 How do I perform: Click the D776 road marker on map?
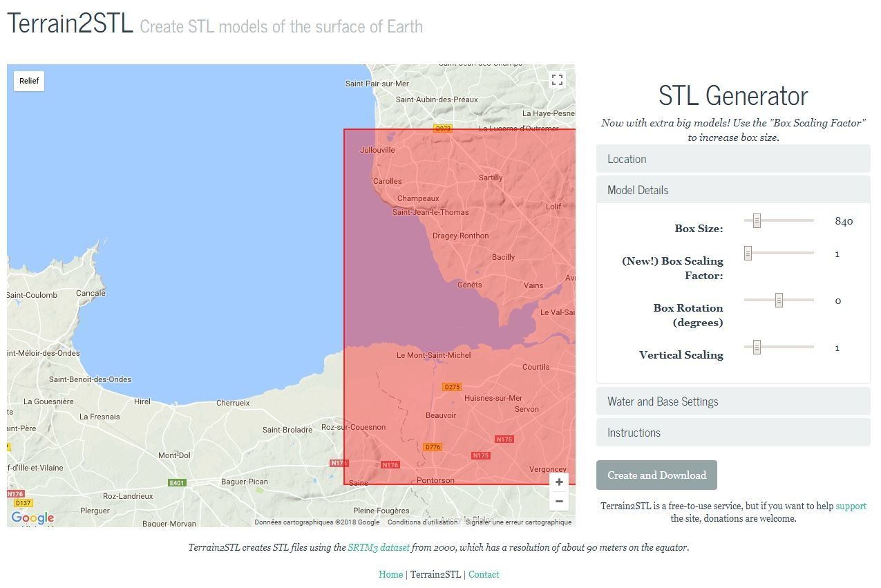point(433,447)
